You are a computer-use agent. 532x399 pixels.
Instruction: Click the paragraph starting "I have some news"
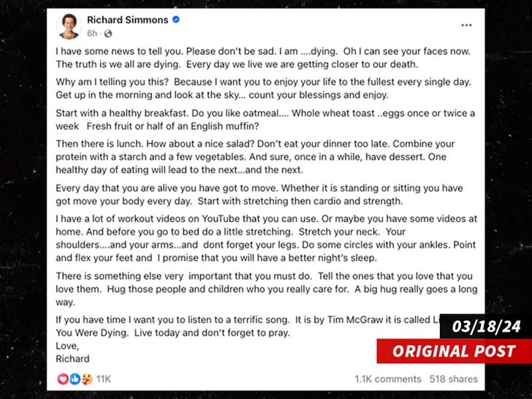263,59
